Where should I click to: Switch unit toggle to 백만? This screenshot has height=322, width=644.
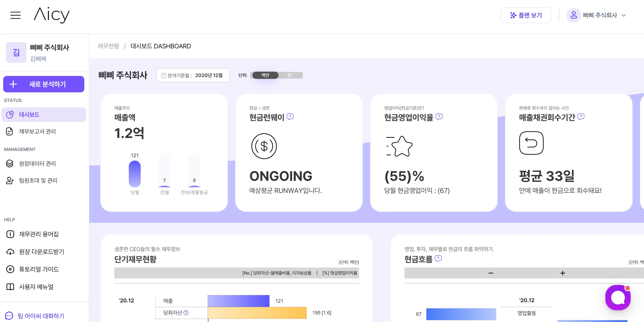(265, 75)
